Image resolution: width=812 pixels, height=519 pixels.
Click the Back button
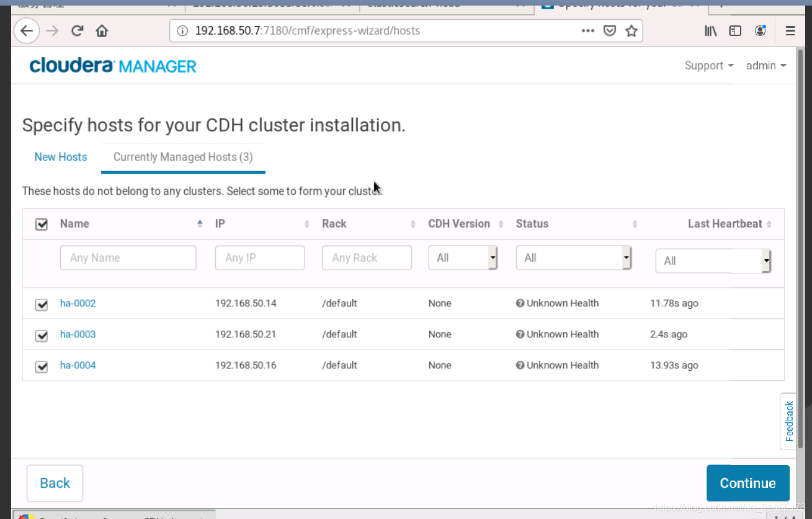click(55, 483)
